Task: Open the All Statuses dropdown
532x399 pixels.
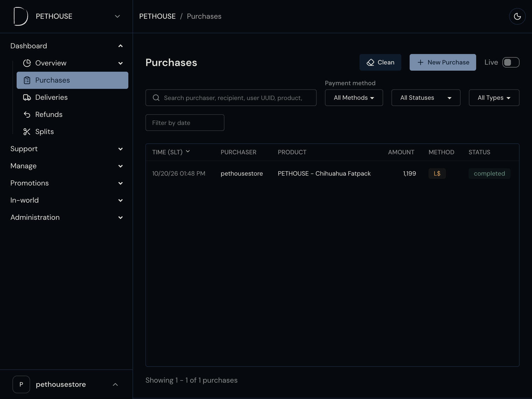Action: point(426,98)
